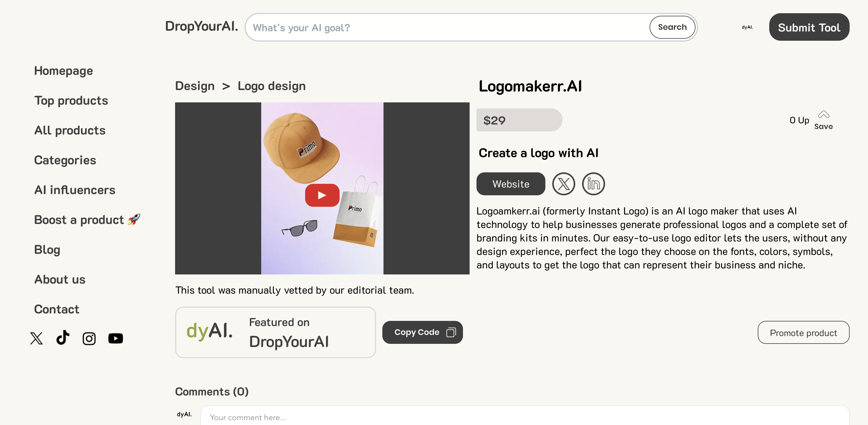Click the comment input box

524,417
